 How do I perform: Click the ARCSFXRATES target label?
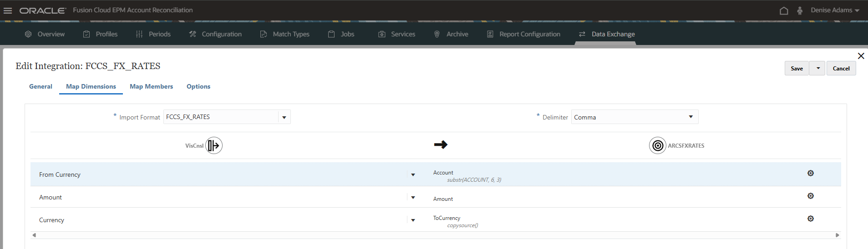click(x=686, y=146)
